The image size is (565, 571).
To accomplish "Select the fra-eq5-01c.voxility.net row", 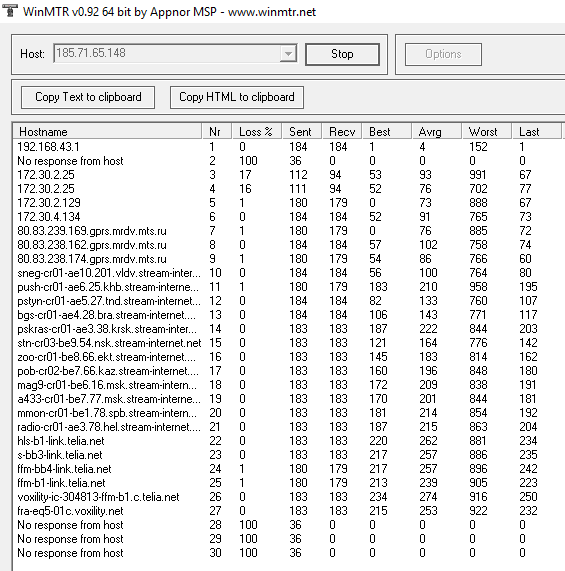I will (289, 511).
